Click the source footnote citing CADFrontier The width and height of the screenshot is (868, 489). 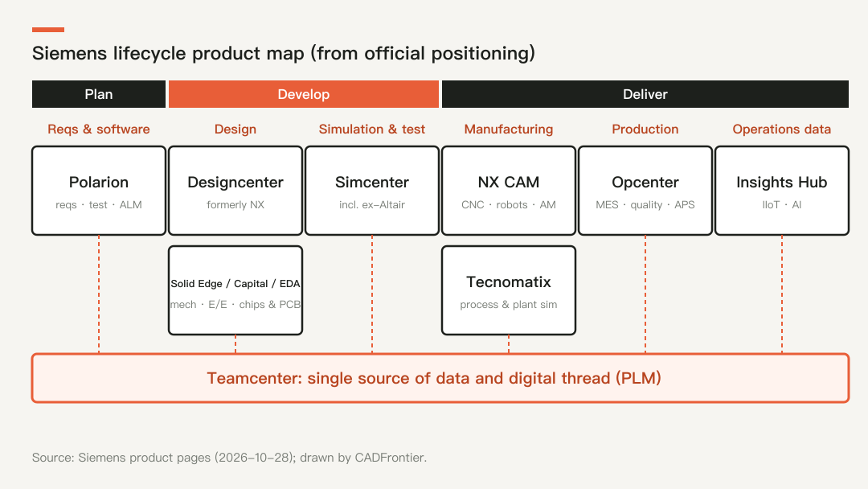point(229,458)
